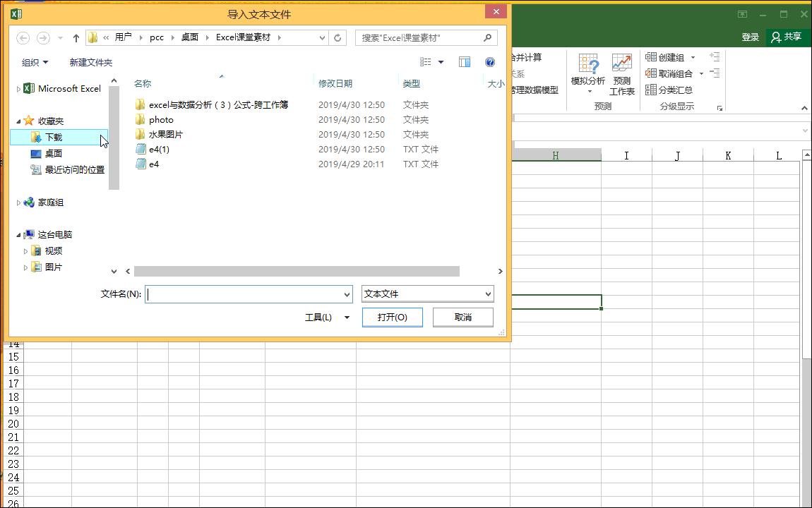Open the filename history dropdown
Image resolution: width=812 pixels, height=508 pixels.
[x=347, y=294]
